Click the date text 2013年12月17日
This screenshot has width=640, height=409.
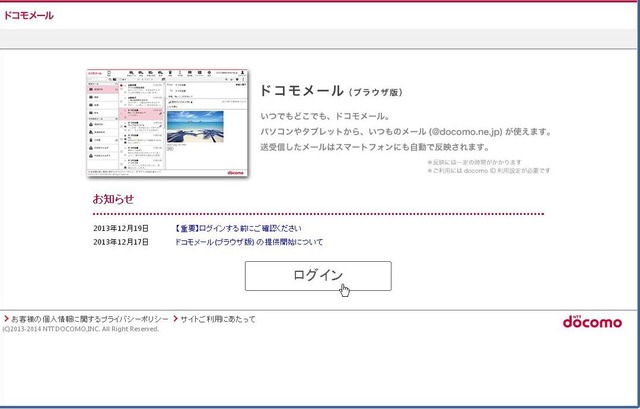pyautogui.click(x=121, y=242)
